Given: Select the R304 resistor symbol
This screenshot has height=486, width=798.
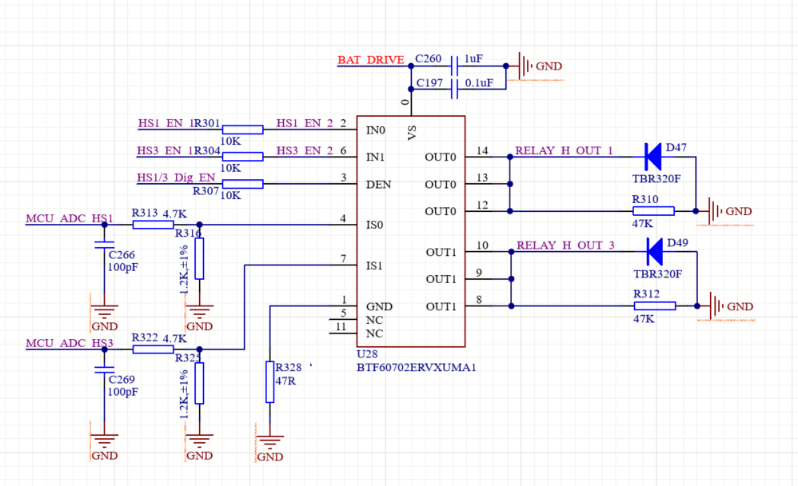Looking at the screenshot, I should 243,157.
